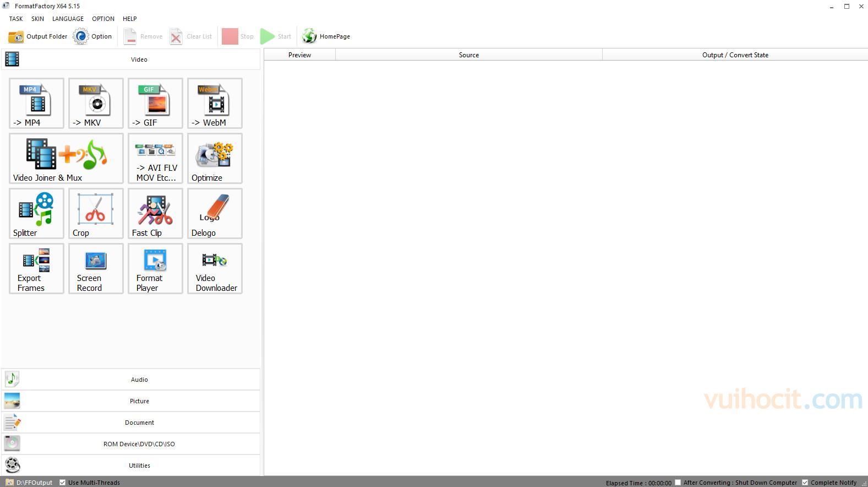Click the Stop conversion button
The image size is (868, 487).
coord(238,36)
